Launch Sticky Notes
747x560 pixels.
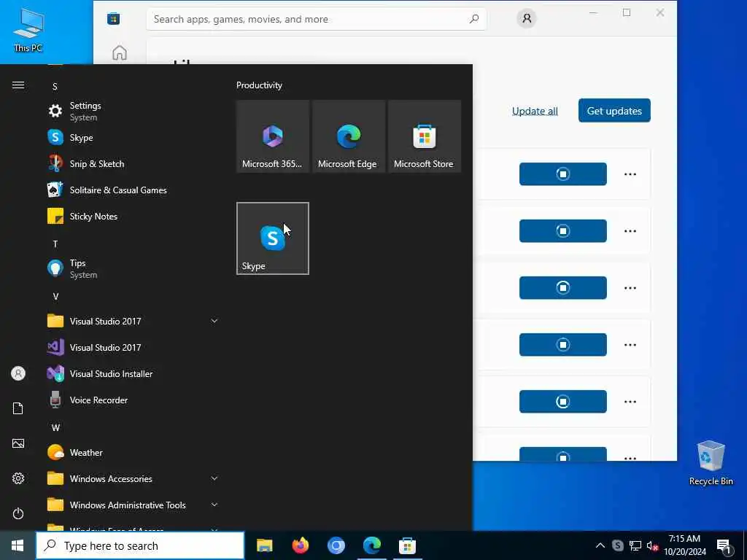[x=133, y=216]
